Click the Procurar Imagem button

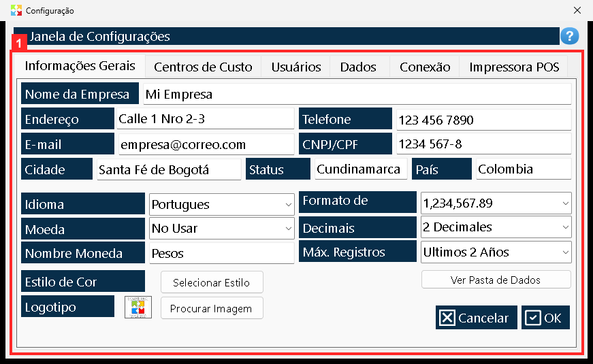(212, 308)
